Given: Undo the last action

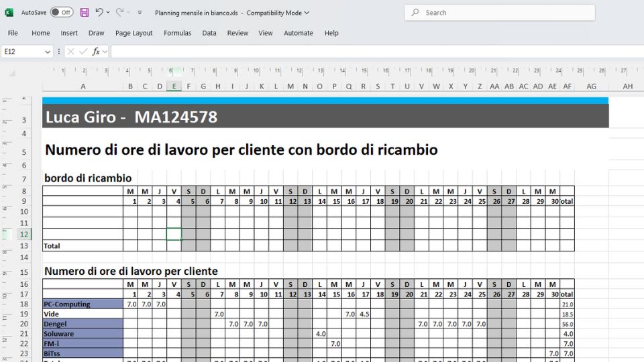Looking at the screenshot, I should 99,12.
